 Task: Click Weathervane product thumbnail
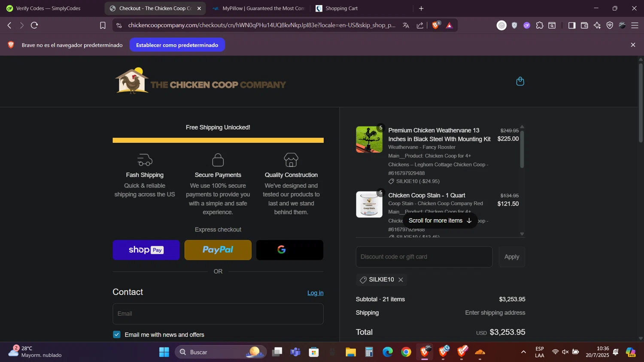[369, 139]
